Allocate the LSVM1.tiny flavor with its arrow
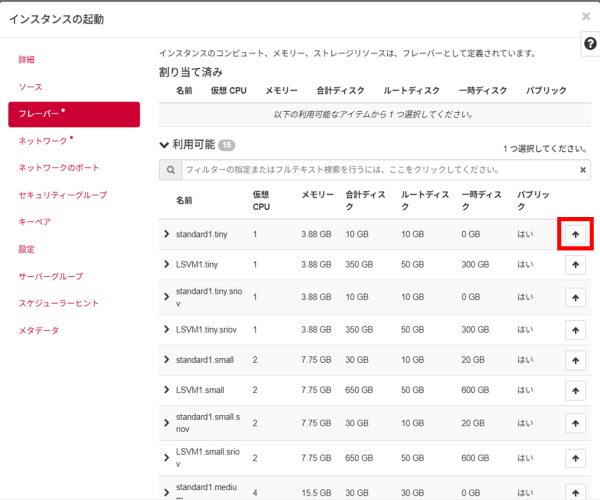This screenshot has height=500, width=600. click(x=575, y=265)
